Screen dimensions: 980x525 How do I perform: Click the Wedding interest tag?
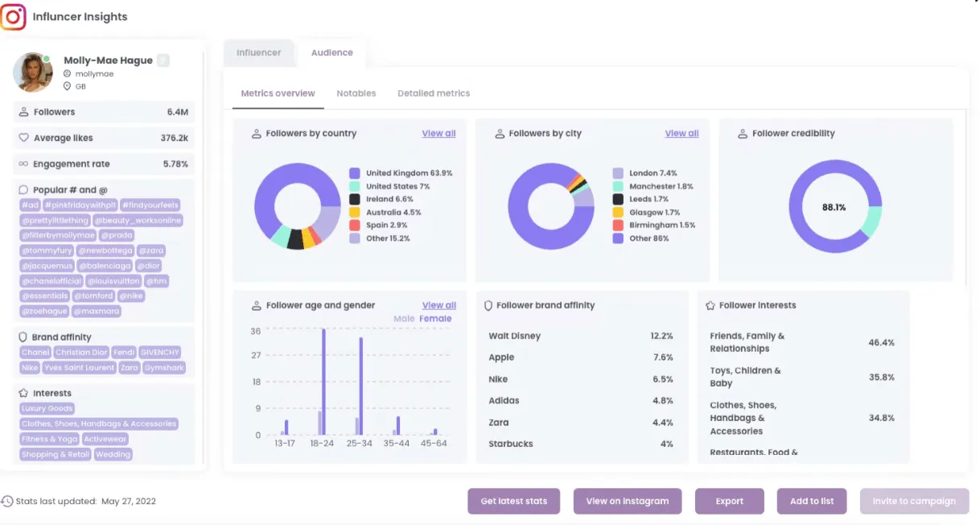[x=113, y=455]
